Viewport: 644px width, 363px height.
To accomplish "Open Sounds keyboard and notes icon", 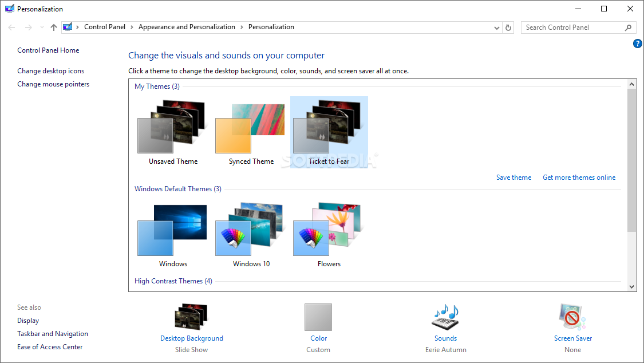I will (x=445, y=317).
